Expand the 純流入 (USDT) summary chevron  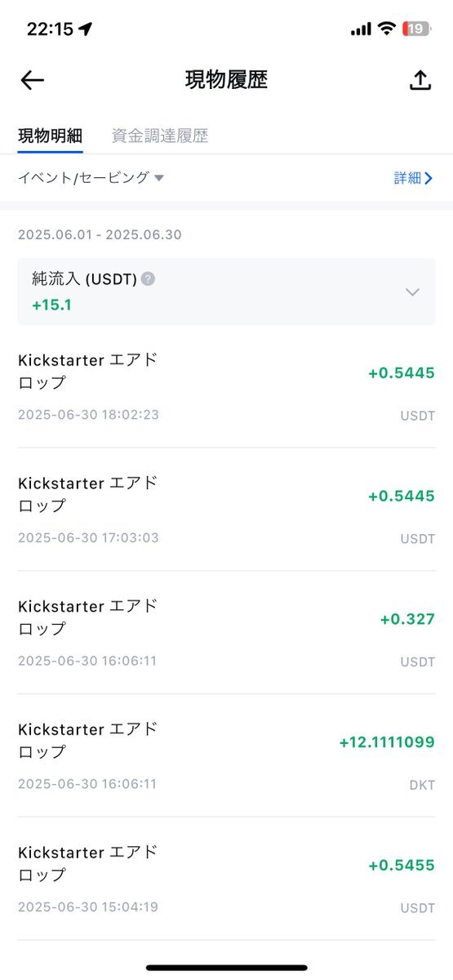[x=412, y=292]
